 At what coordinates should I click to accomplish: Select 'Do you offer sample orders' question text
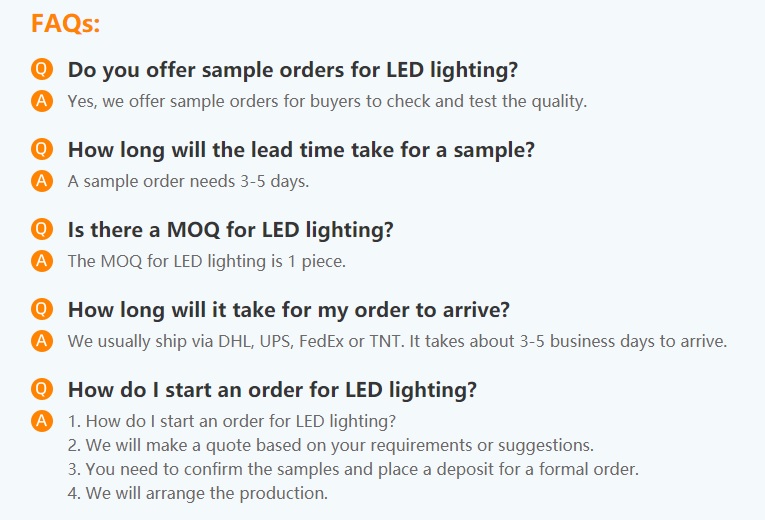[293, 70]
